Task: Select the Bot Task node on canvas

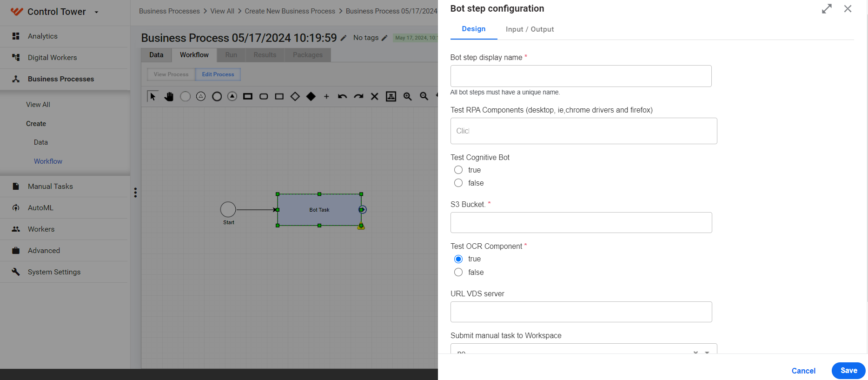Action: (x=319, y=210)
